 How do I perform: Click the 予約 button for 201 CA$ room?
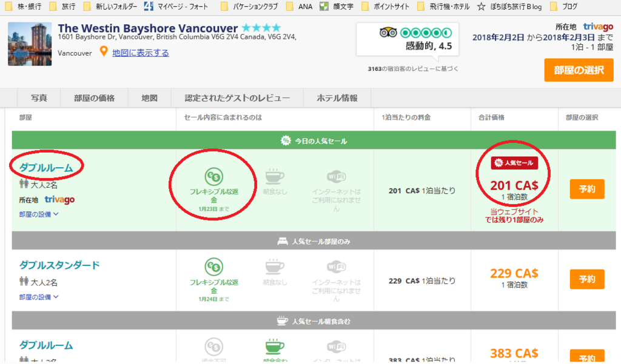click(587, 189)
